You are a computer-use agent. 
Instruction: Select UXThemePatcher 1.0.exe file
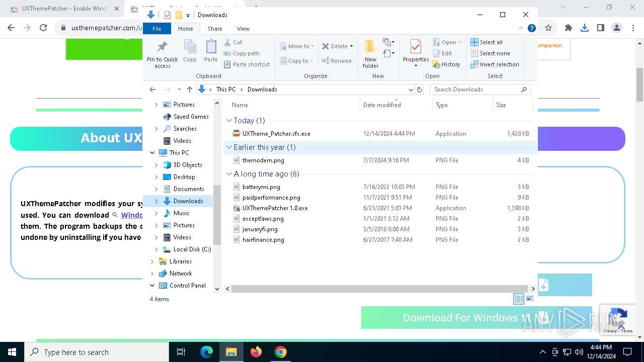pyautogui.click(x=275, y=208)
